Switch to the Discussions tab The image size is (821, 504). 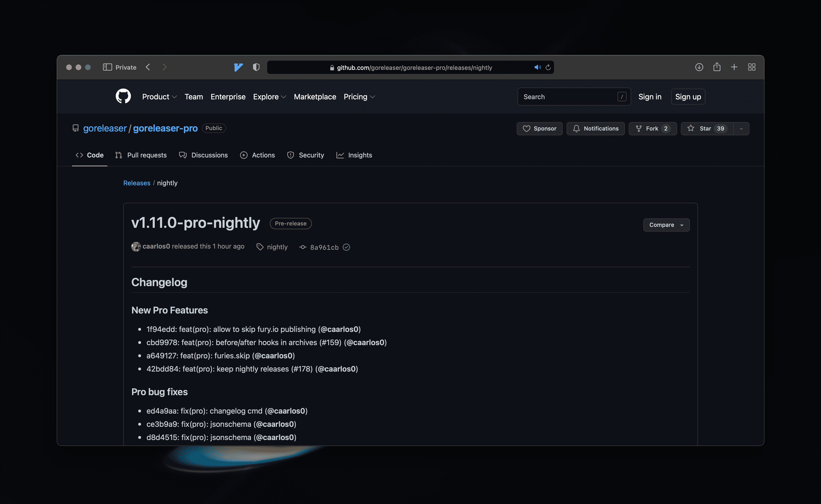203,155
